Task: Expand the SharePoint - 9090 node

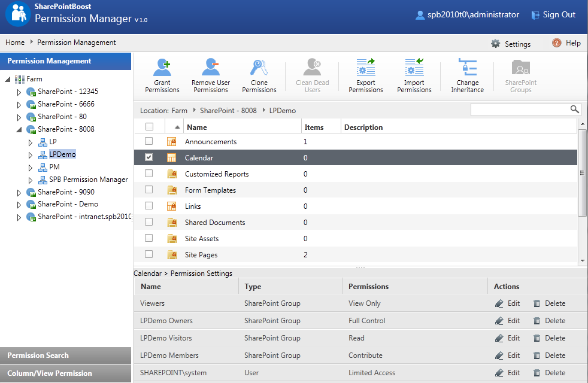Action: pyautogui.click(x=19, y=193)
